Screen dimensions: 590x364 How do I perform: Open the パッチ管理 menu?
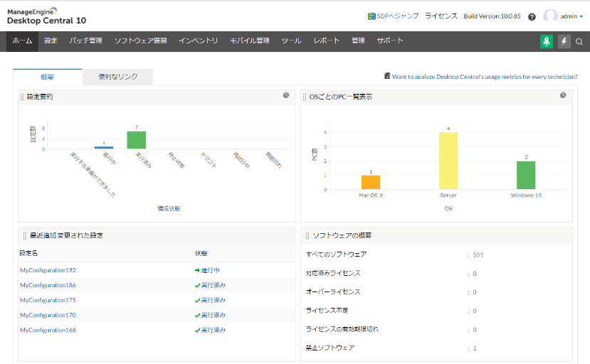point(85,41)
